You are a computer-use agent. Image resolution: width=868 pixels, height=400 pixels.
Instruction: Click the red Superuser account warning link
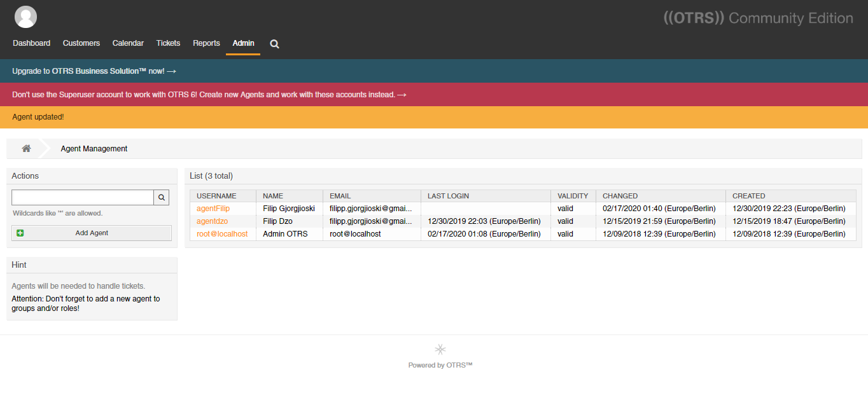click(209, 95)
